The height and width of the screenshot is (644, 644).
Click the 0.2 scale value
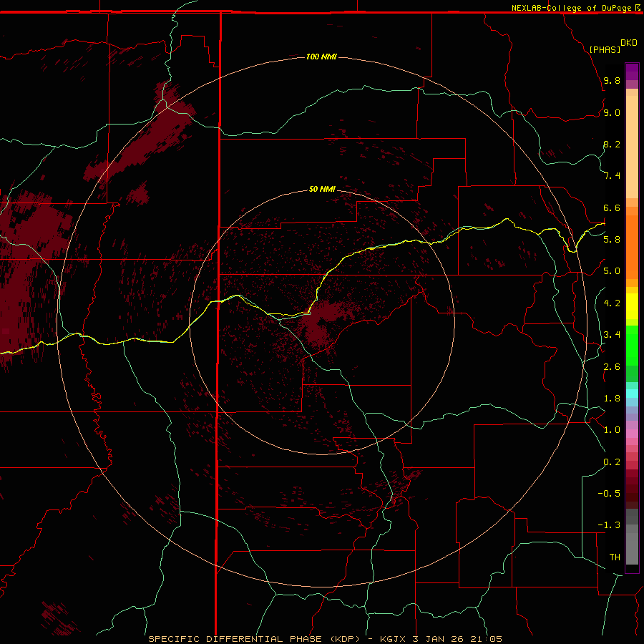612,462
